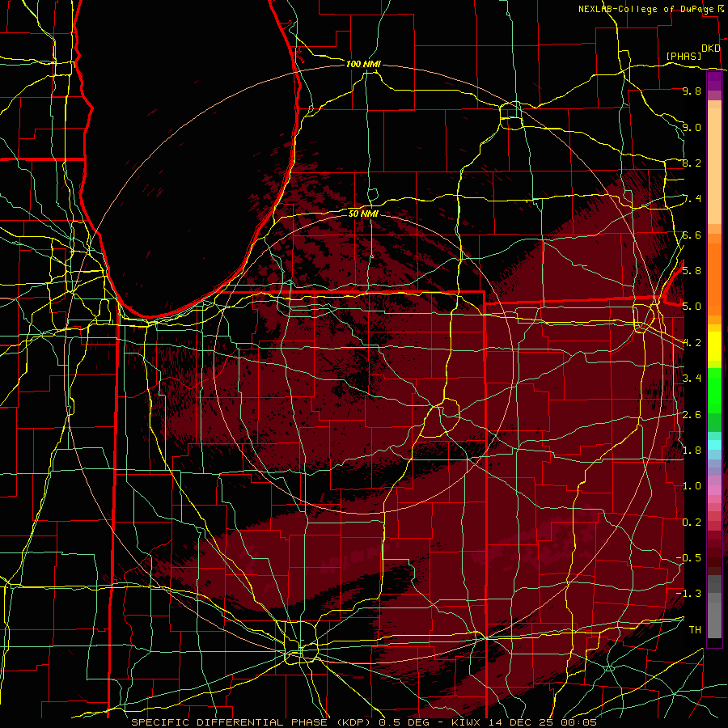This screenshot has height=728, width=728.
Task: Click the -1.3 value on the color scale
Action: point(688,594)
